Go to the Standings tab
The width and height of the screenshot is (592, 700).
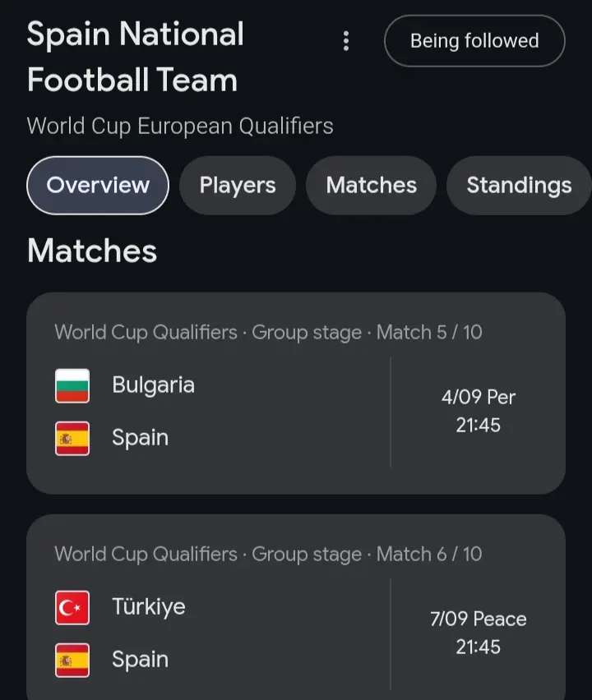point(519,185)
